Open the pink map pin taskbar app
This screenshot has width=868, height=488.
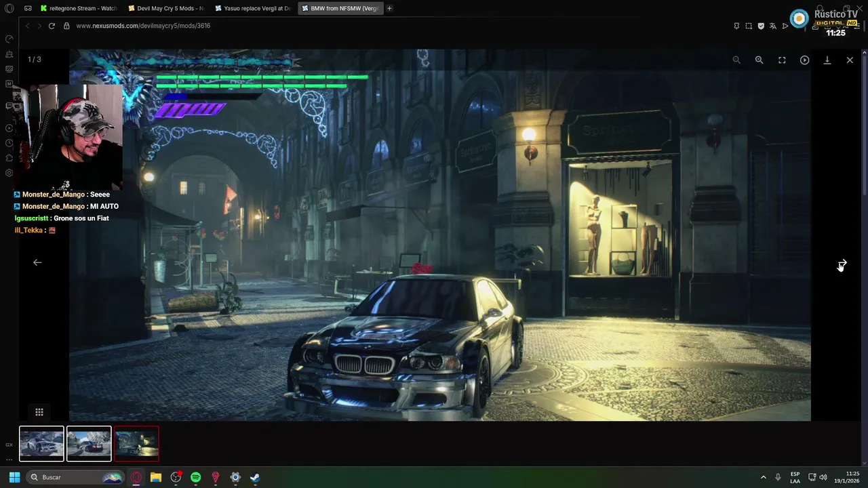coord(216,477)
